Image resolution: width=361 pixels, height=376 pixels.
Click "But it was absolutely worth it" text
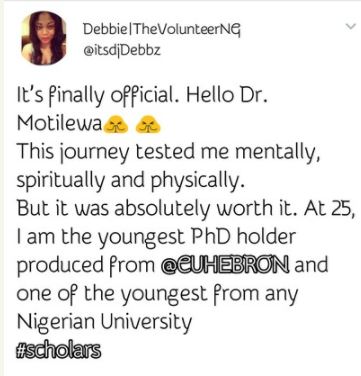(x=158, y=209)
